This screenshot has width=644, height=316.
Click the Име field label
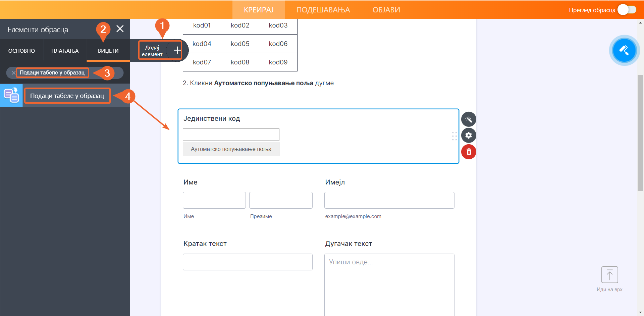[191, 182]
